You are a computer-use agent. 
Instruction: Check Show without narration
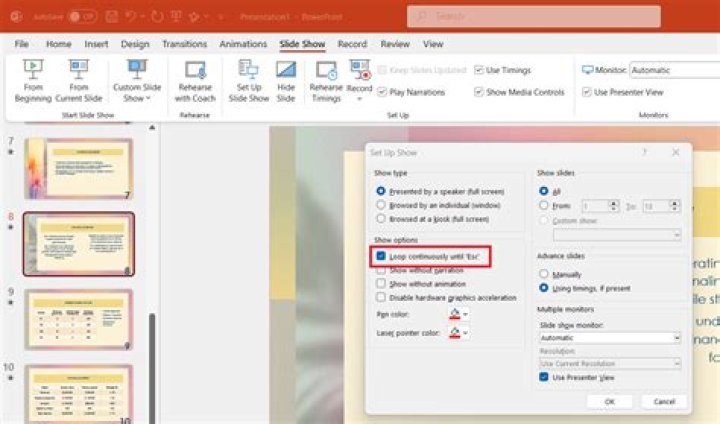pos(381,270)
